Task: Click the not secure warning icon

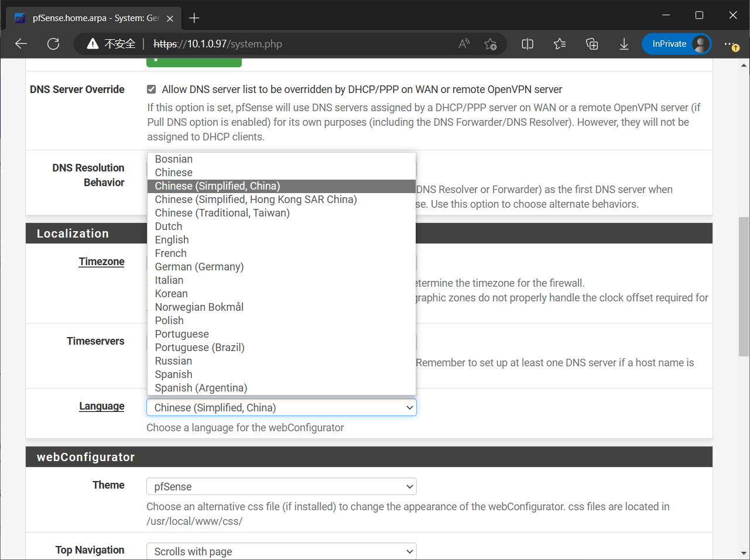Action: pyautogui.click(x=93, y=44)
